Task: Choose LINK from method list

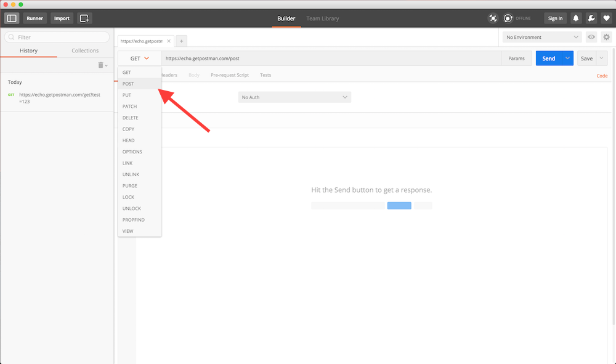Action: point(139,163)
